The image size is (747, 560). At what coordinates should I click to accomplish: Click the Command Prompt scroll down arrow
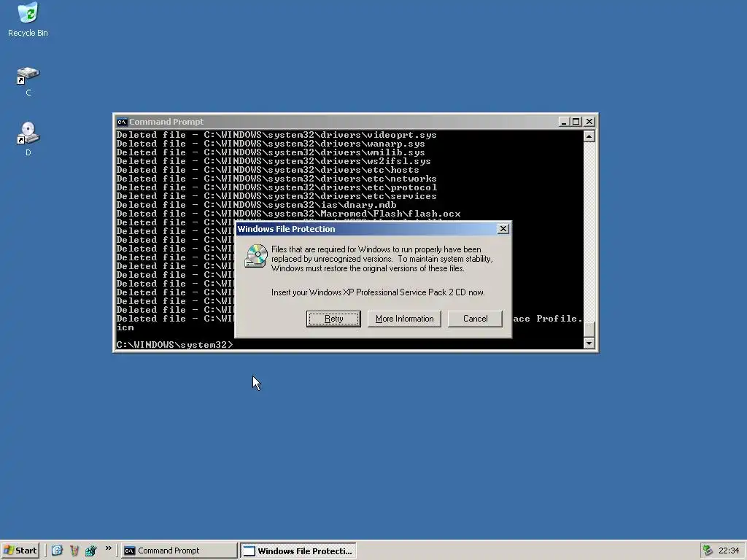[589, 343]
